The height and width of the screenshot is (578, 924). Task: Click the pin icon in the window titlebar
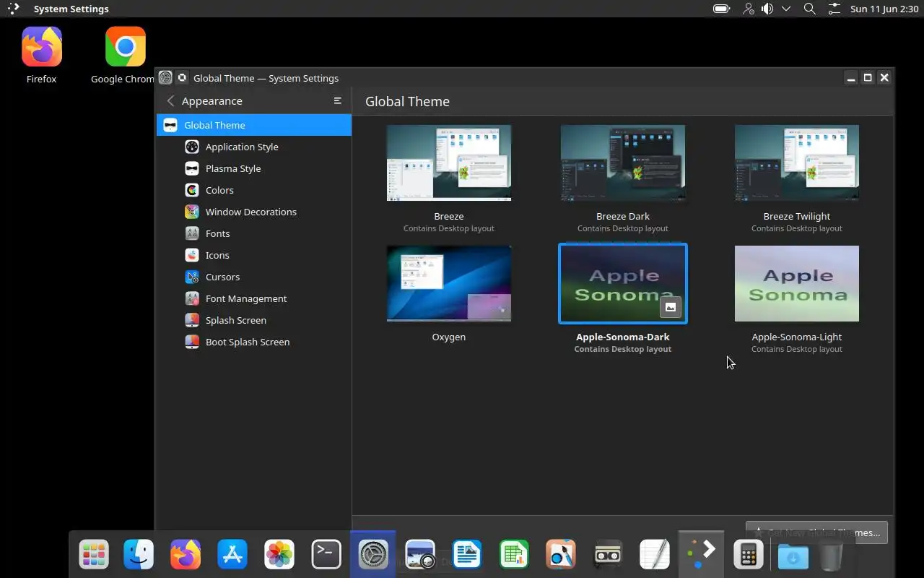point(182,78)
